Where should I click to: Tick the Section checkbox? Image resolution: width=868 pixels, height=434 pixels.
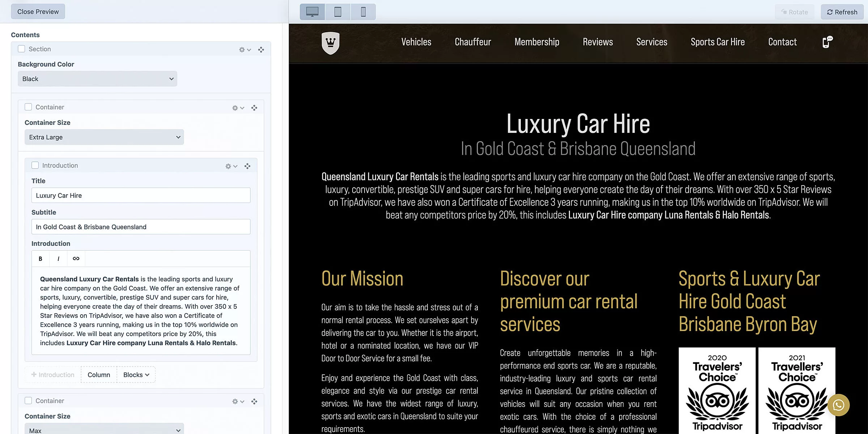[22, 49]
